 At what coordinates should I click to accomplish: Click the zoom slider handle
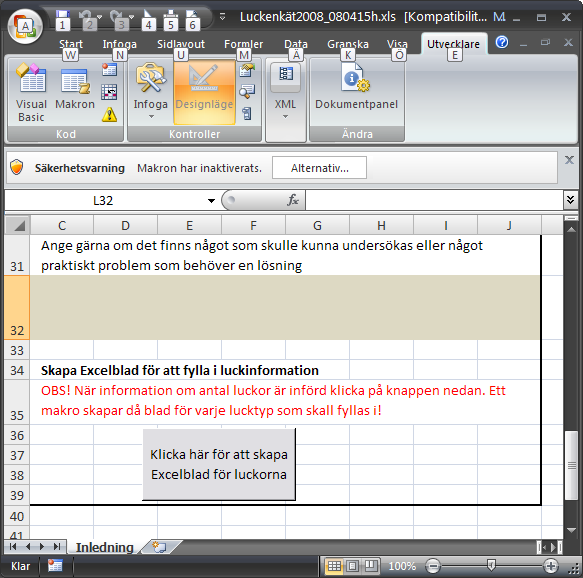pos(491,566)
